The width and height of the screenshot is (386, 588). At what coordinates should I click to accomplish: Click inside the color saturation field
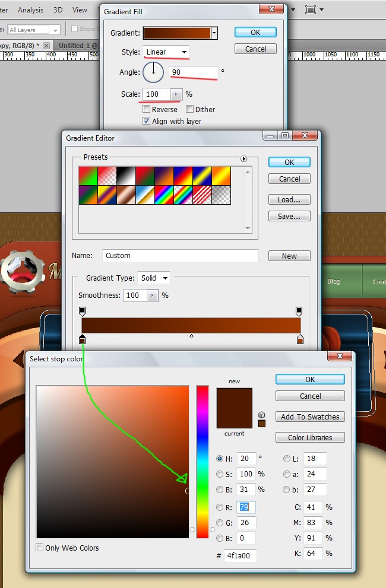[x=113, y=462]
